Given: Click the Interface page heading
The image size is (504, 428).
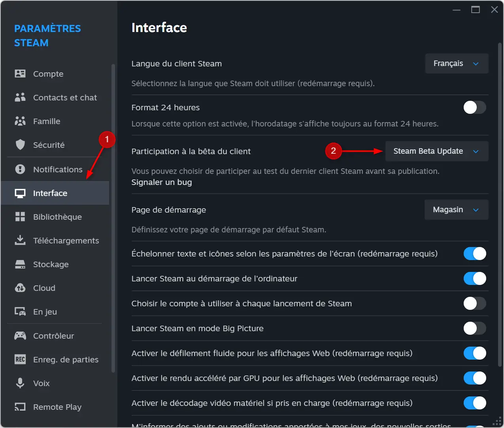Looking at the screenshot, I should [x=159, y=28].
